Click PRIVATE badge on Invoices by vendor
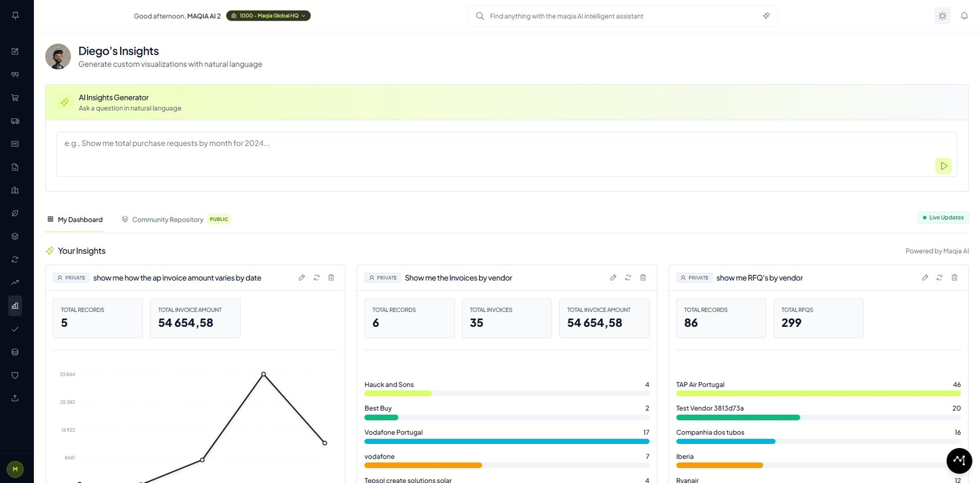 383,278
